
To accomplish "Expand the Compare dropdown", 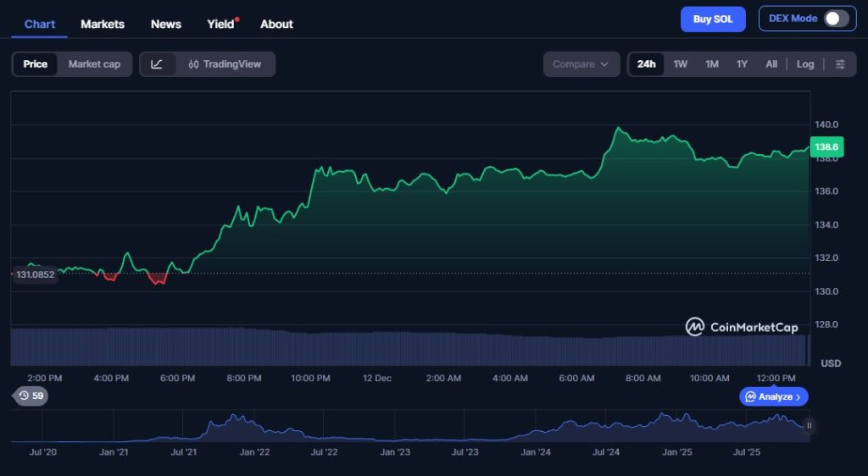I will tap(581, 64).
